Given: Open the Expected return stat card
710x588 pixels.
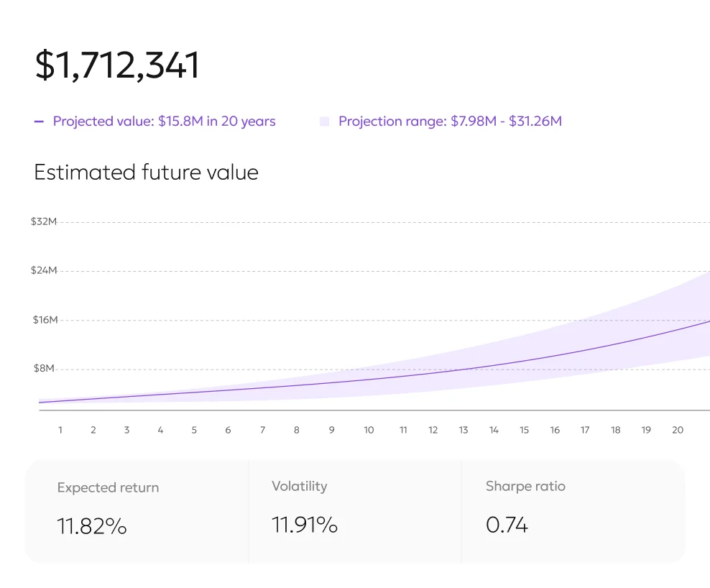Looking at the screenshot, I should (137, 510).
